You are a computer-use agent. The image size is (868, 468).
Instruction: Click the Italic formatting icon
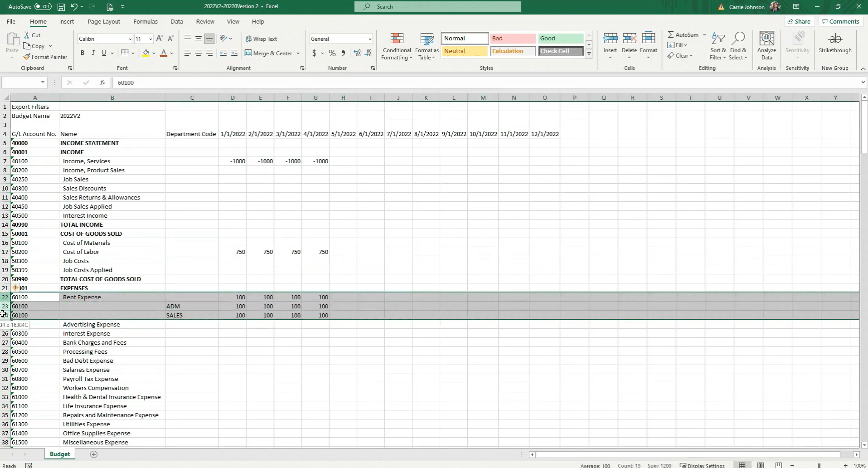(x=93, y=53)
